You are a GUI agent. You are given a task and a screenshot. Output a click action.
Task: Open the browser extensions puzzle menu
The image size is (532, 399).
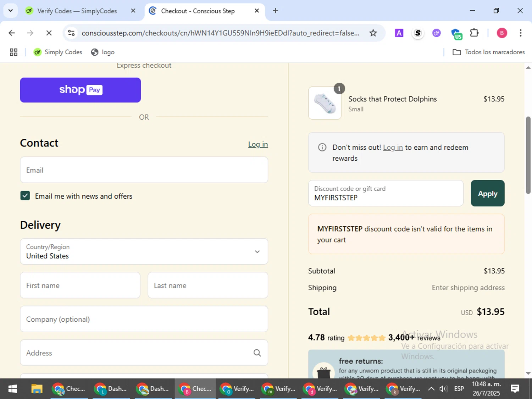pos(475,33)
